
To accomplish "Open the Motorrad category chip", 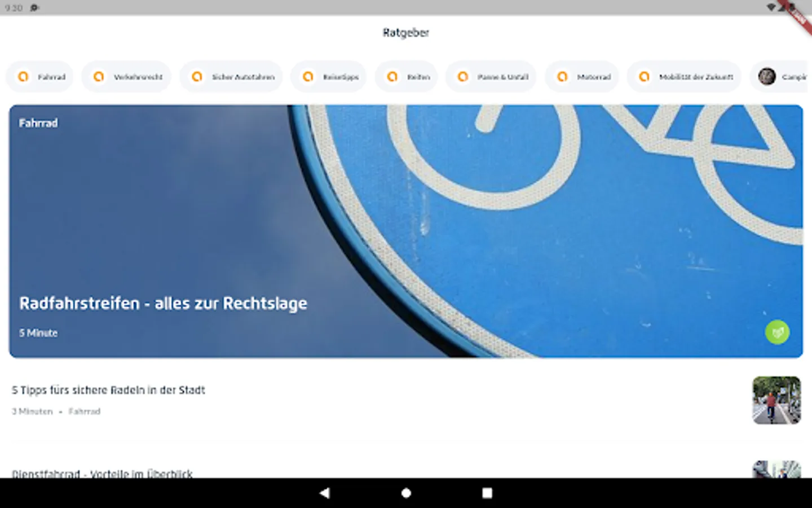I will 582,77.
